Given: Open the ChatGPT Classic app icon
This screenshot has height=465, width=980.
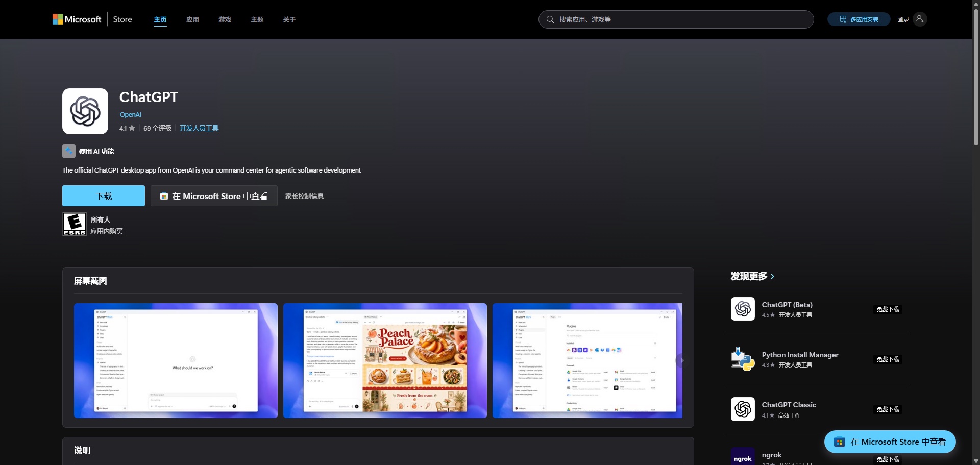Looking at the screenshot, I should pos(743,409).
